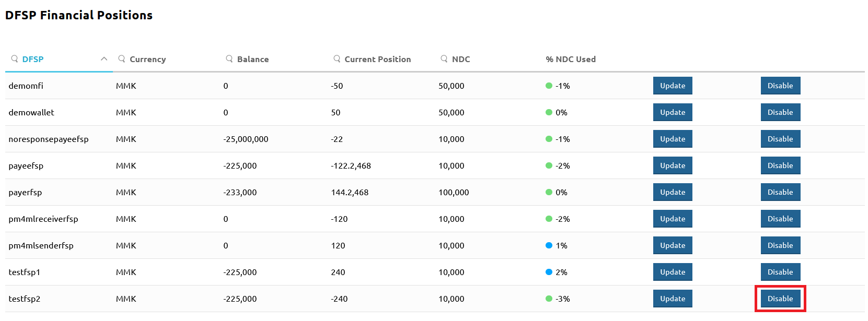Click blue status dot for pm4mlsenderfsp
This screenshot has width=868, height=321.
click(549, 245)
